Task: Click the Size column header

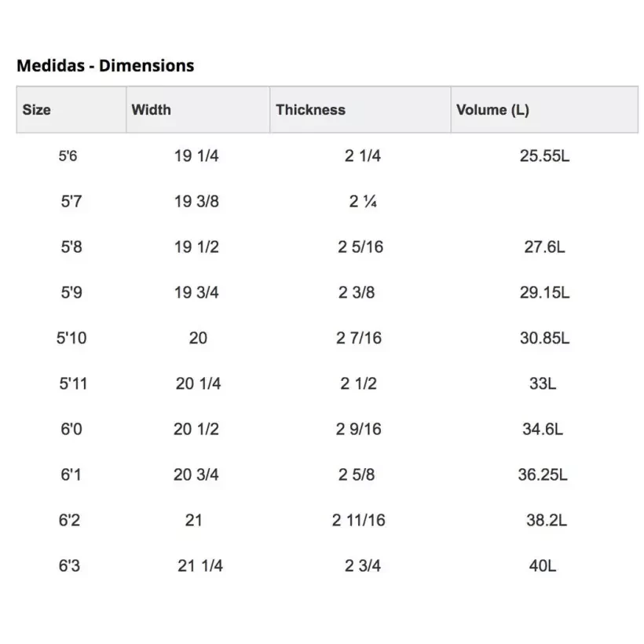Action: coord(37,110)
